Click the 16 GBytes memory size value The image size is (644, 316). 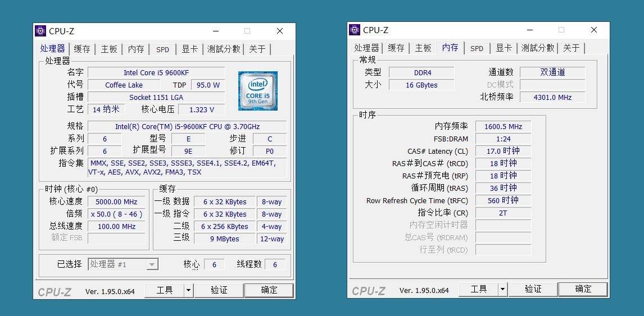point(421,85)
